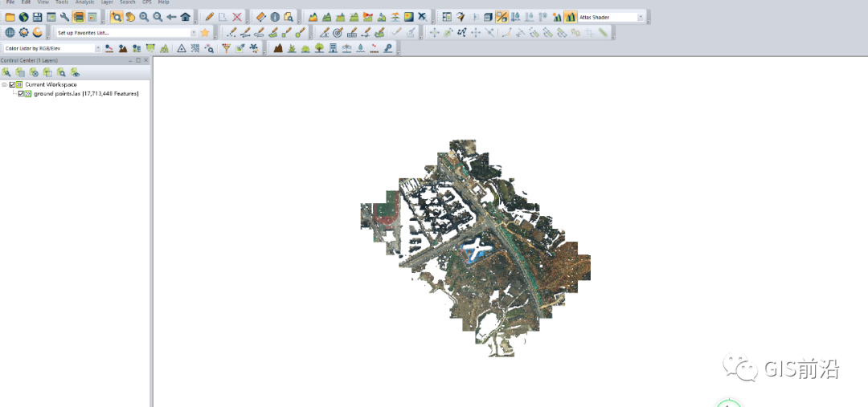The height and width of the screenshot is (407, 868).
Task: Open the Help menu
Action: 163,2
